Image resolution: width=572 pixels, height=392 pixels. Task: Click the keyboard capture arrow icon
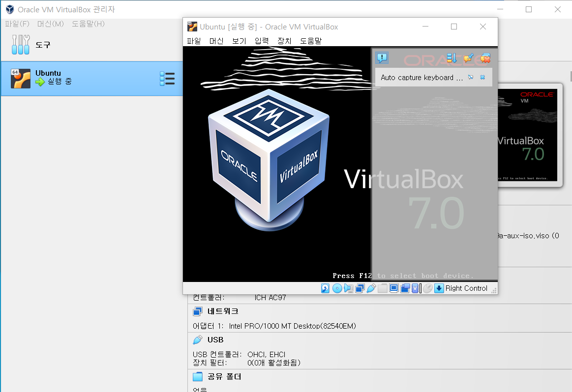coord(439,288)
